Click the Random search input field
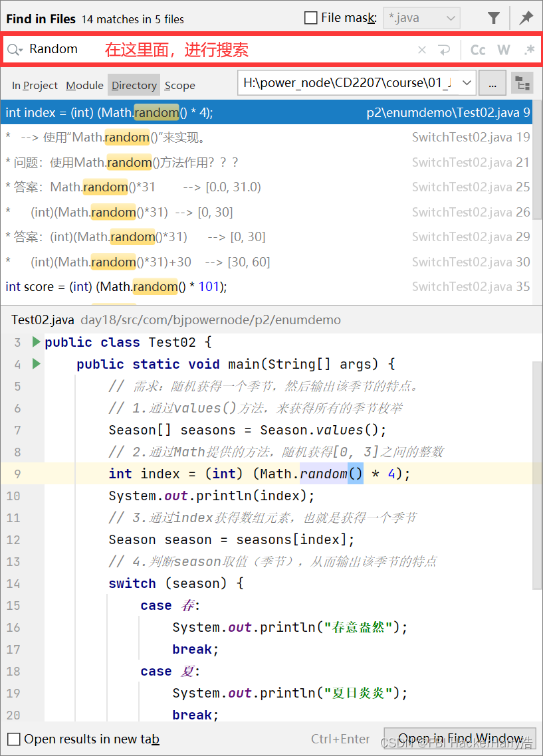 [x=217, y=49]
